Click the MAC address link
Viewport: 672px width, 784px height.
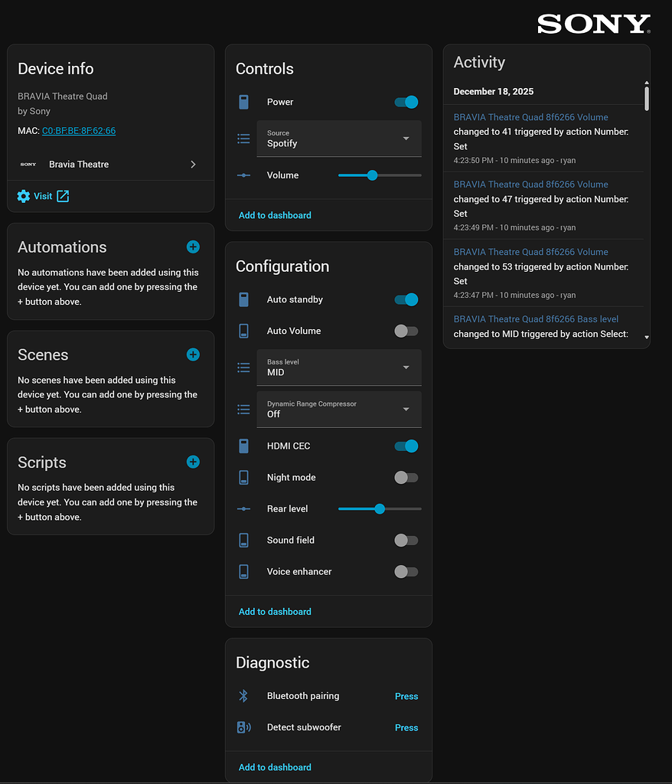coord(79,131)
